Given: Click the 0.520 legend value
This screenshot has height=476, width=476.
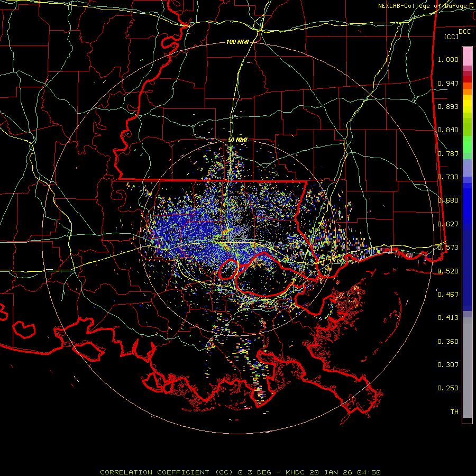Looking at the screenshot, I should [x=448, y=271].
